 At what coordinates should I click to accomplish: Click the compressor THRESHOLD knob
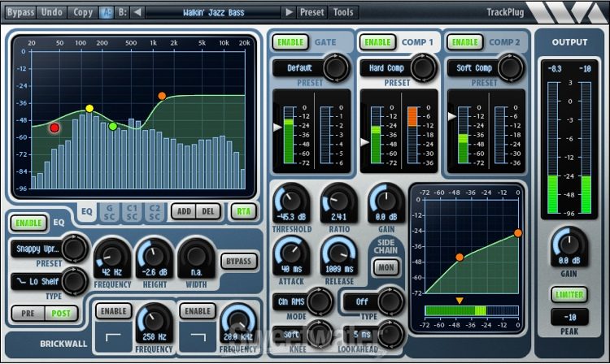click(x=290, y=201)
